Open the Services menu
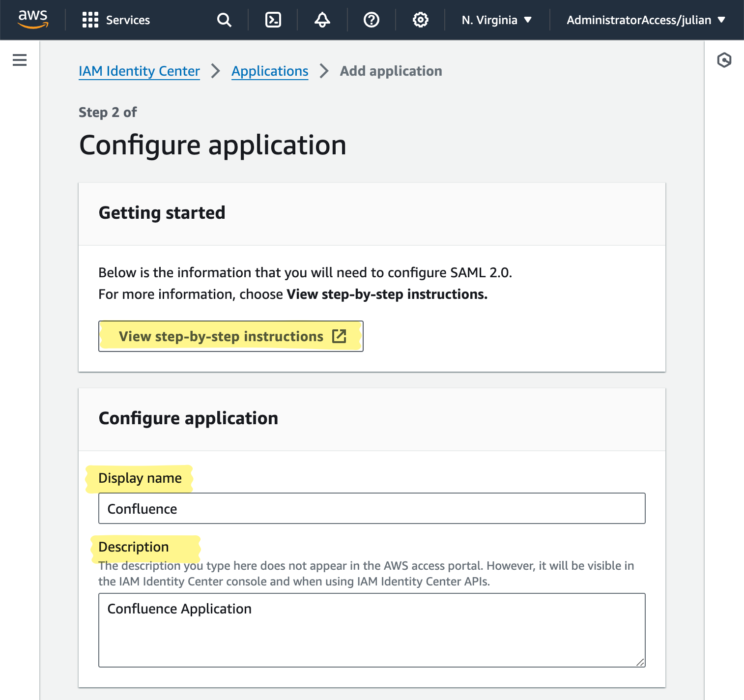Image resolution: width=744 pixels, height=700 pixels. coord(128,20)
